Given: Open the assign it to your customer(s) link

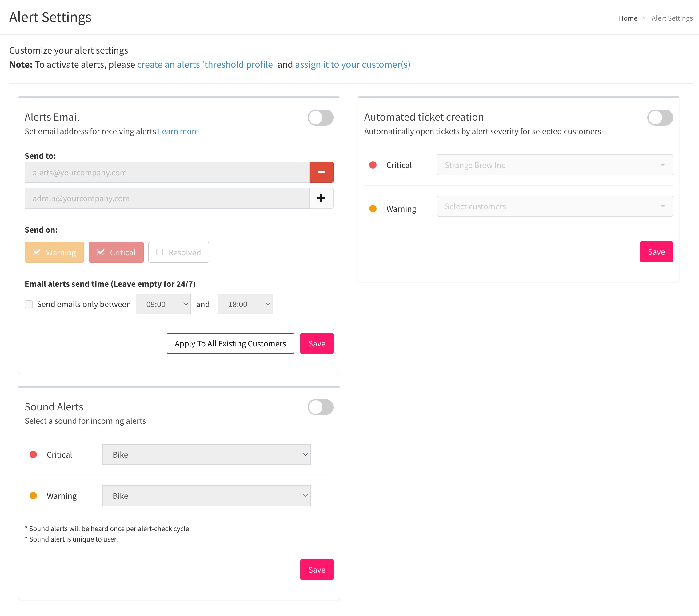Looking at the screenshot, I should click(353, 64).
